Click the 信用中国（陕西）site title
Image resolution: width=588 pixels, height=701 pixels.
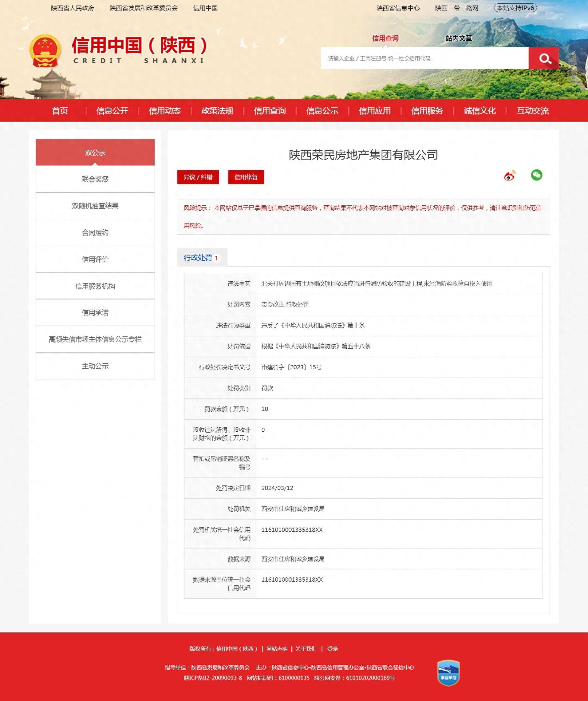tap(140, 46)
